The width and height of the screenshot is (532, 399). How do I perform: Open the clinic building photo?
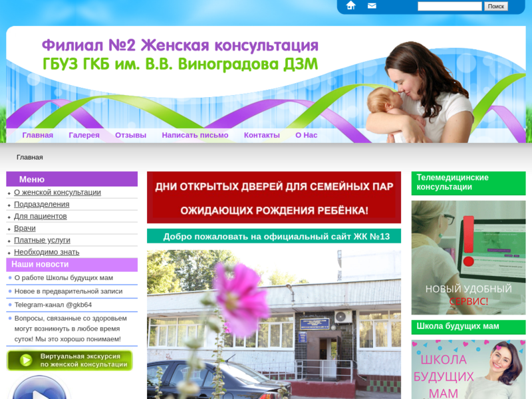(x=274, y=325)
